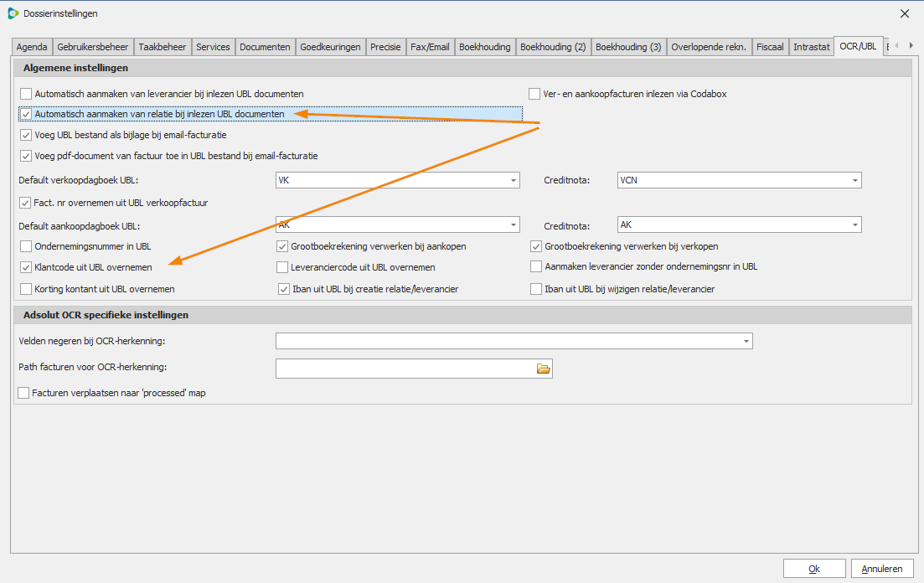Open the Intrastat tab
Image resolution: width=924 pixels, height=583 pixels.
(x=812, y=47)
